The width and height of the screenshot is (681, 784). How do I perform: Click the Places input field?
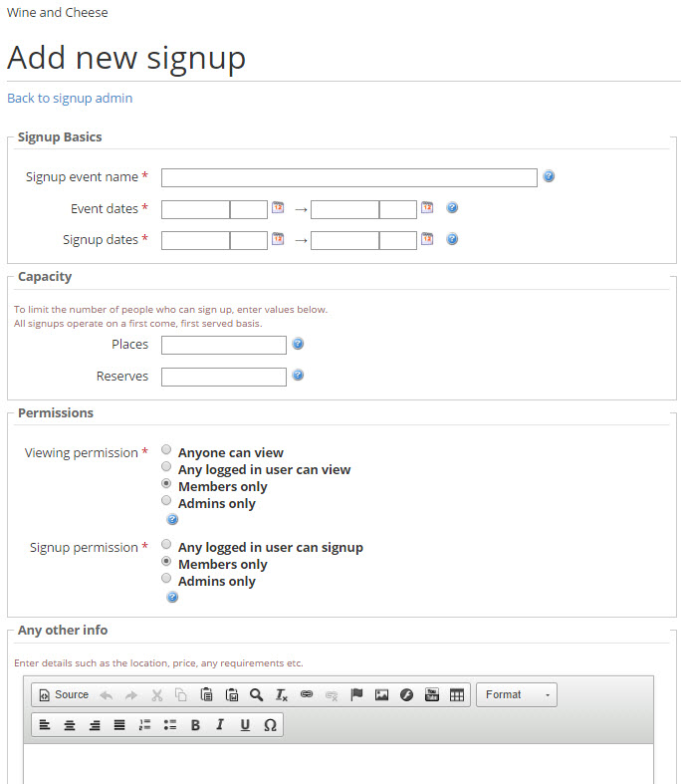224,345
